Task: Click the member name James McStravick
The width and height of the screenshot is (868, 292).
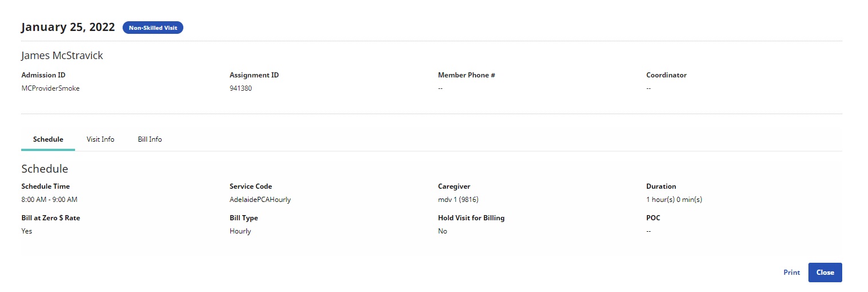Action: tap(62, 56)
